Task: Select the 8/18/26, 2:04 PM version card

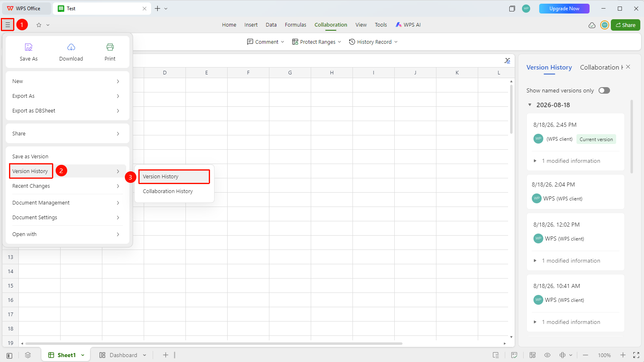Action: click(575, 192)
